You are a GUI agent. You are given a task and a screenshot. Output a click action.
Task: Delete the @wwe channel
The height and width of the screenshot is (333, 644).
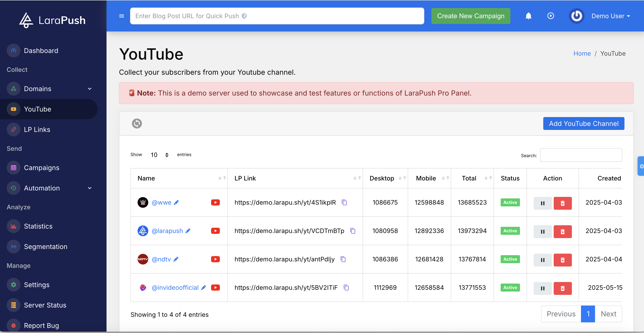(x=563, y=203)
